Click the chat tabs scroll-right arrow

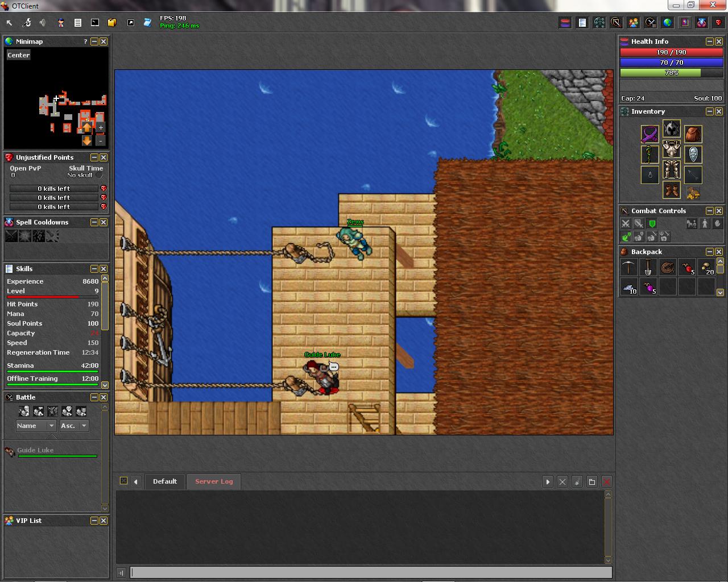[x=548, y=482]
